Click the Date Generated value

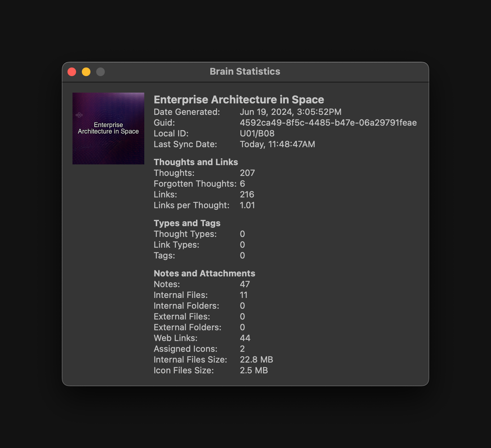(290, 112)
